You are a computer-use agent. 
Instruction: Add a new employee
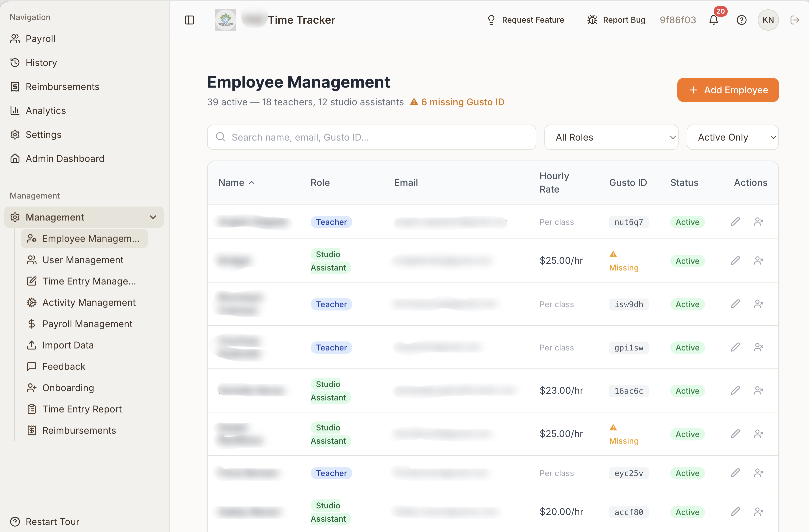pyautogui.click(x=728, y=90)
